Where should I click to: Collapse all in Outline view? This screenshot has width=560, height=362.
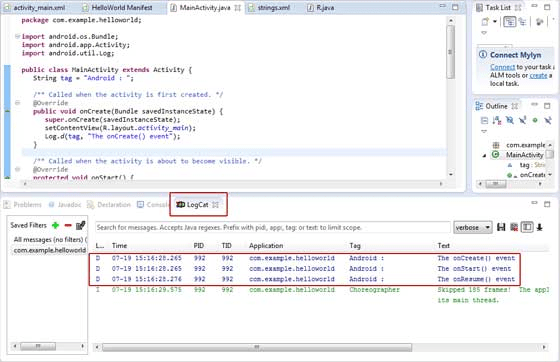point(484,120)
